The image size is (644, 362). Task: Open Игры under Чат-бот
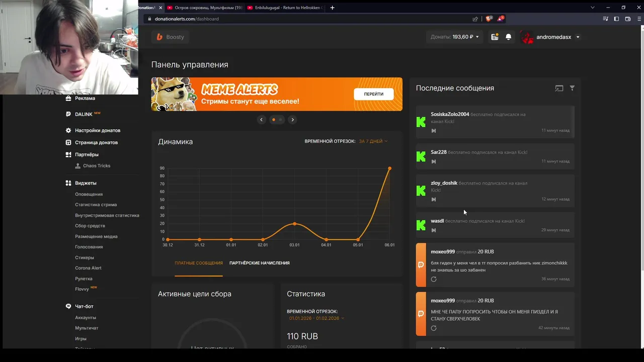(x=80, y=338)
